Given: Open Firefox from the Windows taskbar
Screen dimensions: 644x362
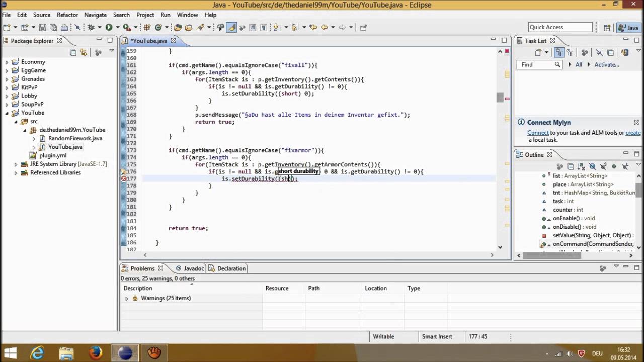Looking at the screenshot, I should (x=96, y=352).
